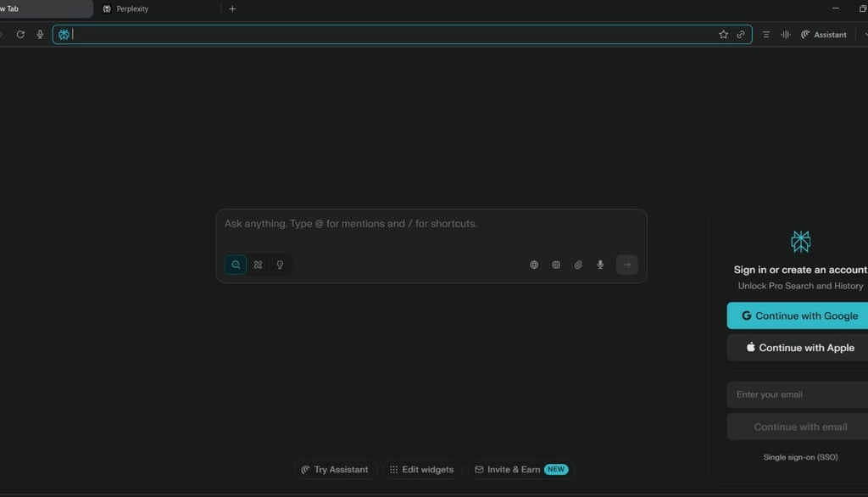
Task: Click the Try Assistant button
Action: (335, 469)
